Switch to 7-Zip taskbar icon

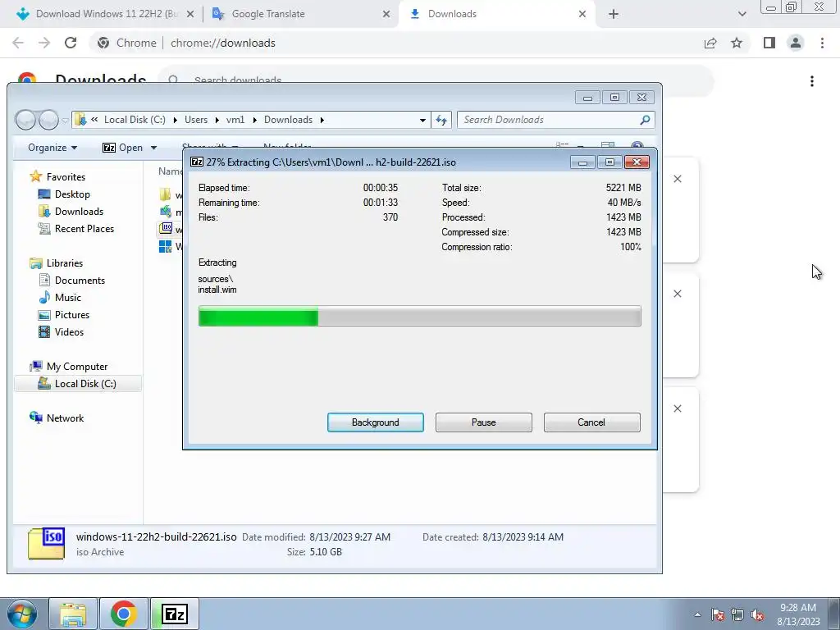coord(175,614)
